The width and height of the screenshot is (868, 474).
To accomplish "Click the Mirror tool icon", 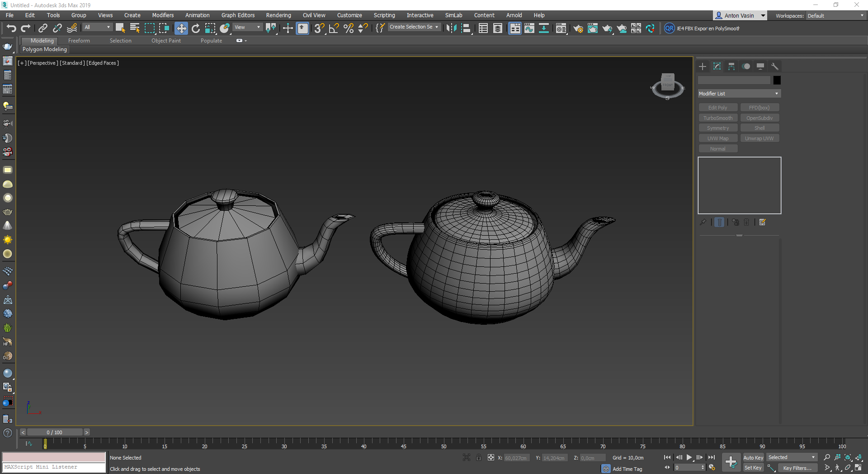I will [451, 28].
